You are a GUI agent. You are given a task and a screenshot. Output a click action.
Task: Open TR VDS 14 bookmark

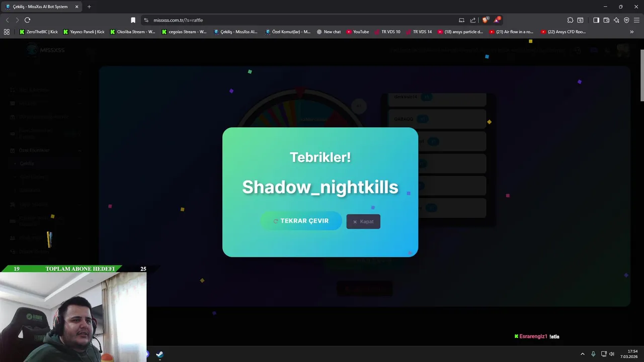pyautogui.click(x=419, y=32)
